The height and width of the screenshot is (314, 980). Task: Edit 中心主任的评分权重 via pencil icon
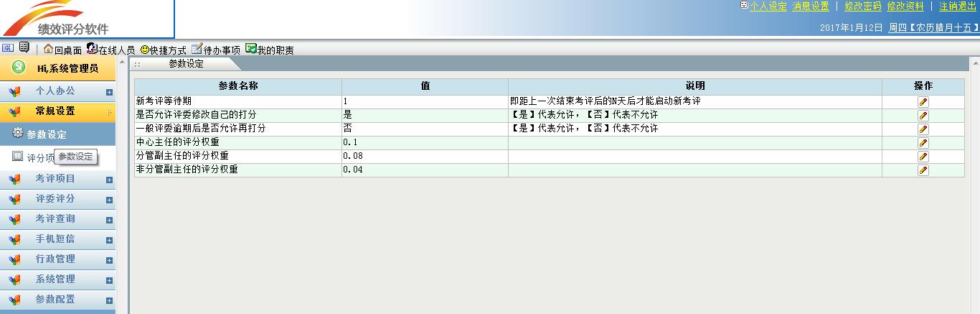click(923, 143)
